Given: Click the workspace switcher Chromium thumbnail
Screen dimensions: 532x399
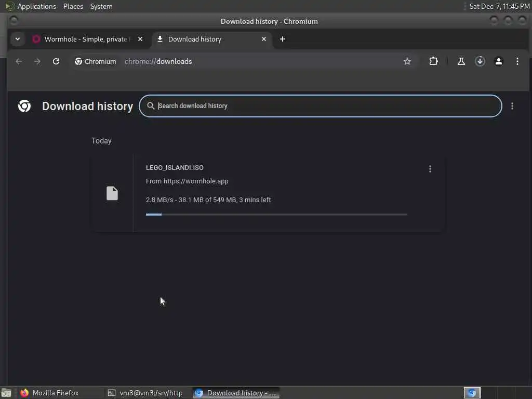Looking at the screenshot, I should tap(472, 393).
